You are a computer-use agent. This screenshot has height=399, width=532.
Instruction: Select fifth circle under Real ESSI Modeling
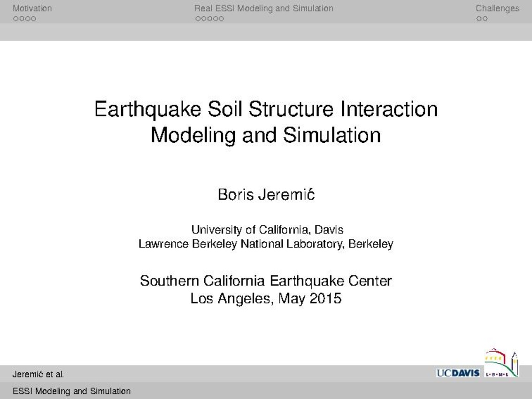(222, 19)
